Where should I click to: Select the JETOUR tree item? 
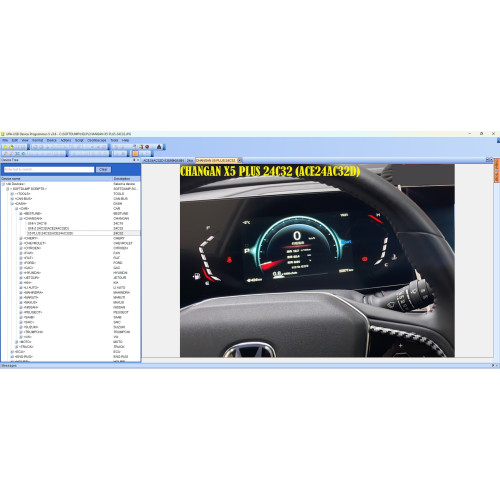point(32,277)
